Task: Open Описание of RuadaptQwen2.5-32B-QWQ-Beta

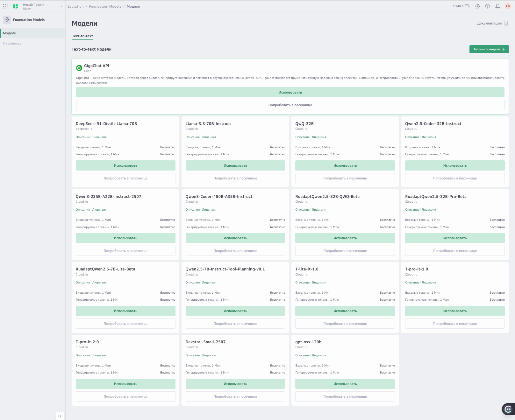Action: click(302, 210)
